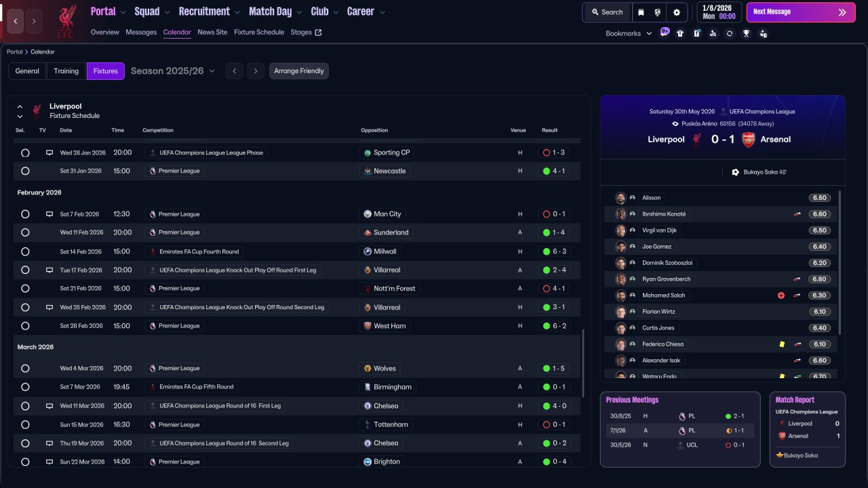Open the Portal breadcrumb link
The height and width of the screenshot is (488, 868).
pyautogui.click(x=14, y=52)
